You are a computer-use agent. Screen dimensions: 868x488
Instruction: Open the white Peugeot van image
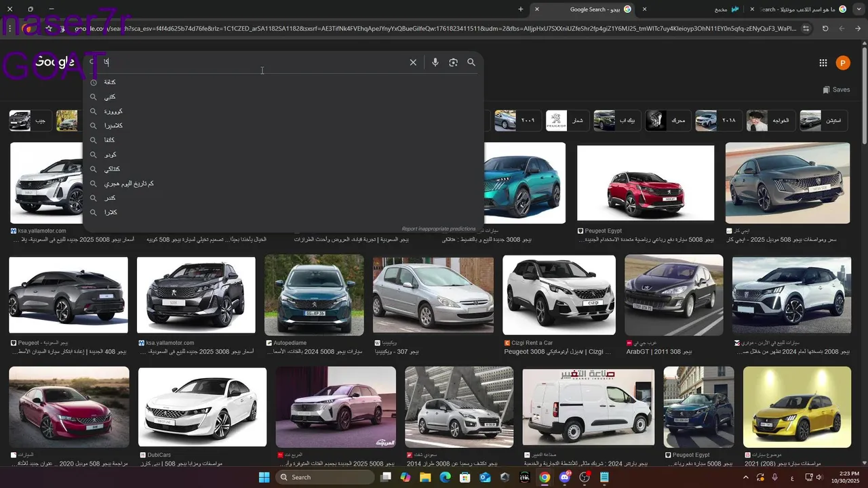[589, 407]
